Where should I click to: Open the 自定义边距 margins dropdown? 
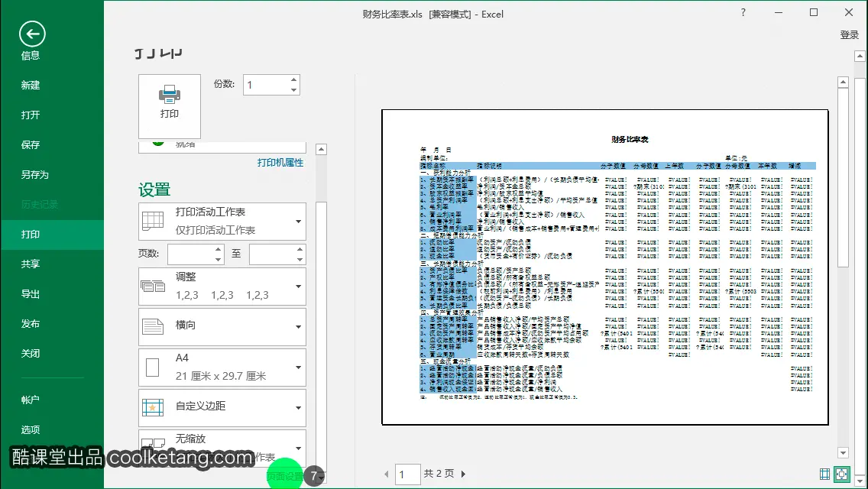222,407
